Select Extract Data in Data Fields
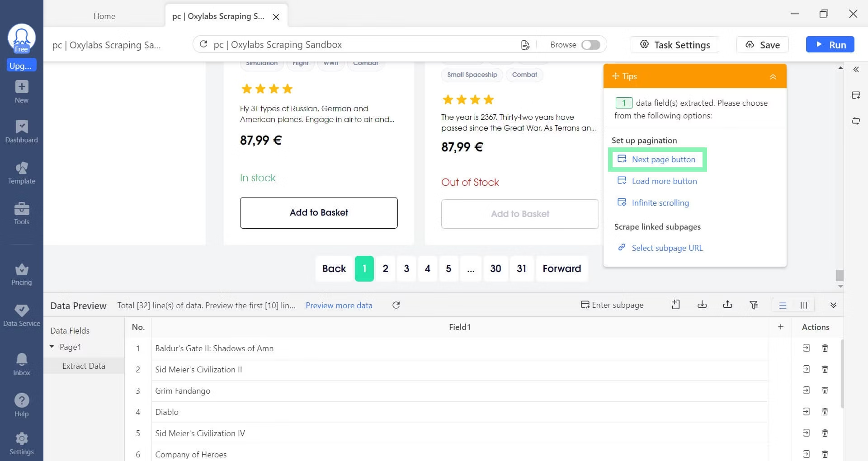 [x=84, y=366]
